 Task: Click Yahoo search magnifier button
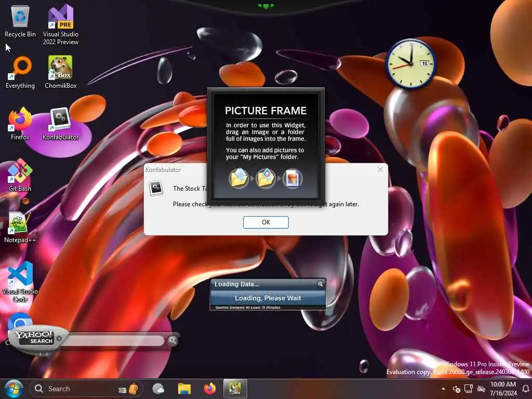click(x=172, y=340)
